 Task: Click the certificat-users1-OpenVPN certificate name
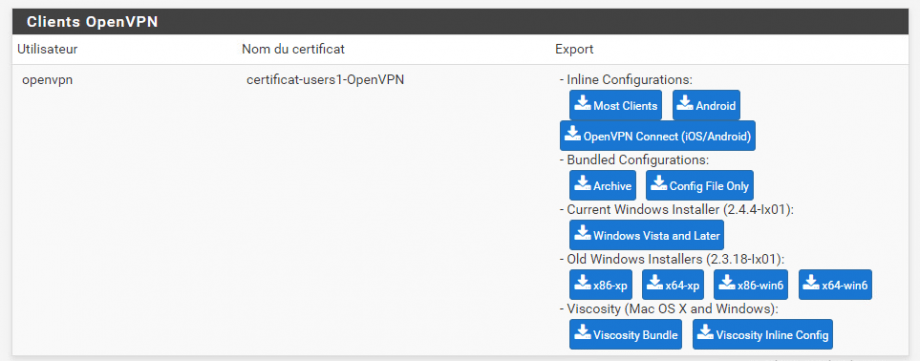coord(325,80)
